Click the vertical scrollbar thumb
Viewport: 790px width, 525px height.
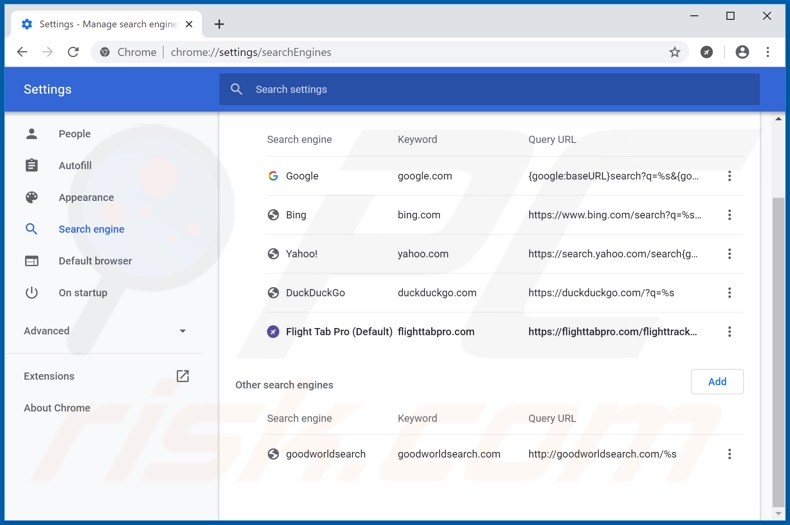click(x=778, y=353)
